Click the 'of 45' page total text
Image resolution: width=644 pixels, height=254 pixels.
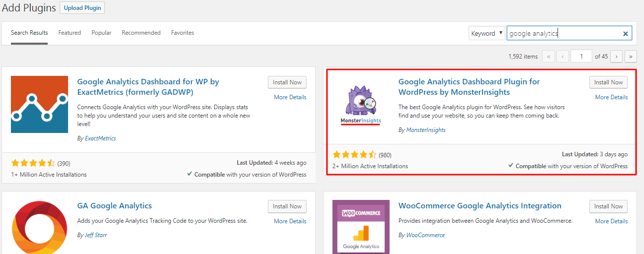pos(601,57)
